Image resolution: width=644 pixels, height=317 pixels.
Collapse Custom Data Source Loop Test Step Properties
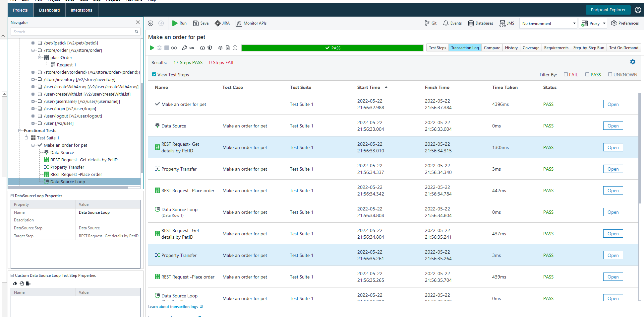(12, 276)
